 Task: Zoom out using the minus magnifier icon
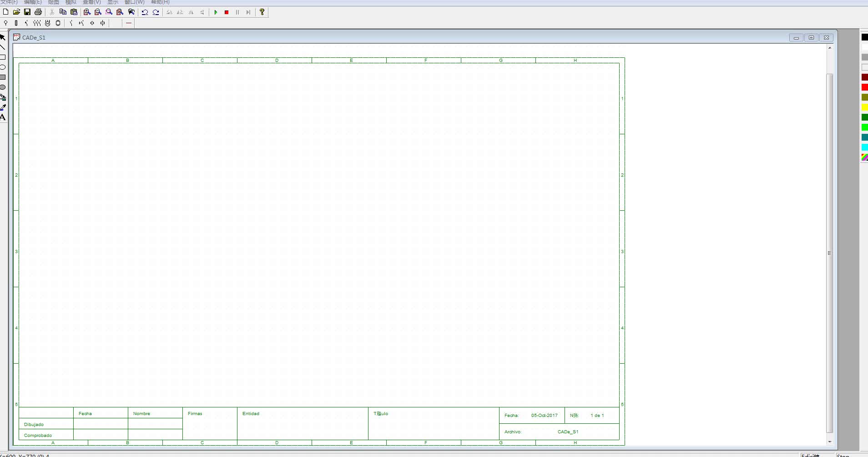pyautogui.click(x=98, y=12)
